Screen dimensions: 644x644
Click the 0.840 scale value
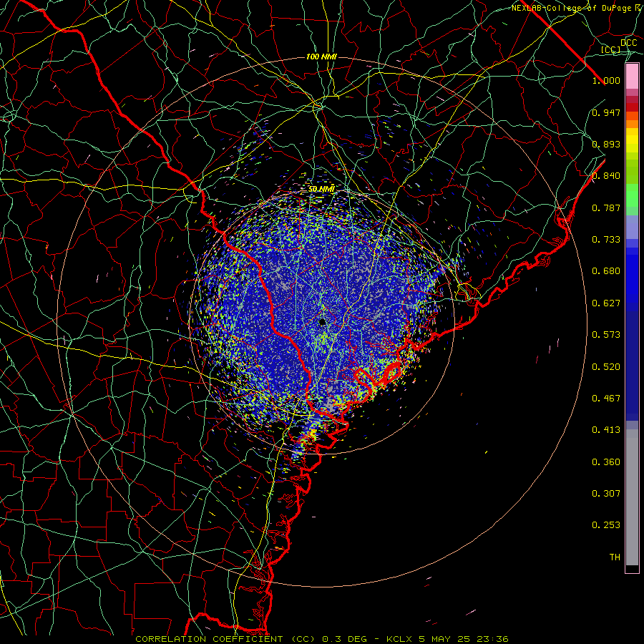coord(606,176)
